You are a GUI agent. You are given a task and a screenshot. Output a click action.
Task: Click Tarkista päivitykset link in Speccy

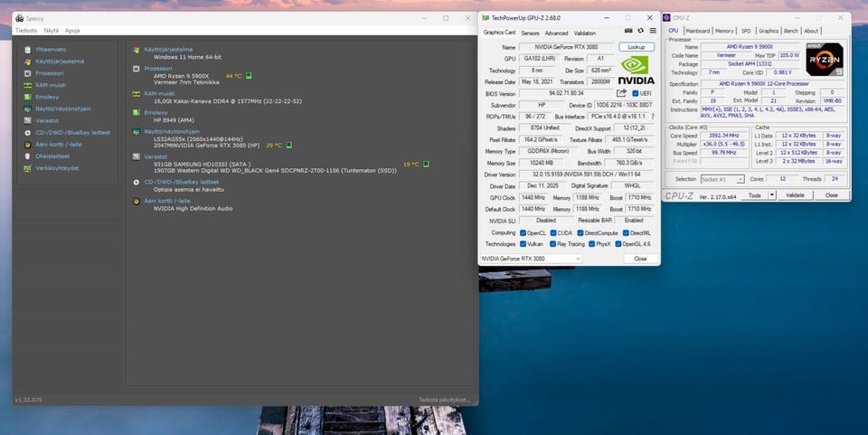pos(444,400)
